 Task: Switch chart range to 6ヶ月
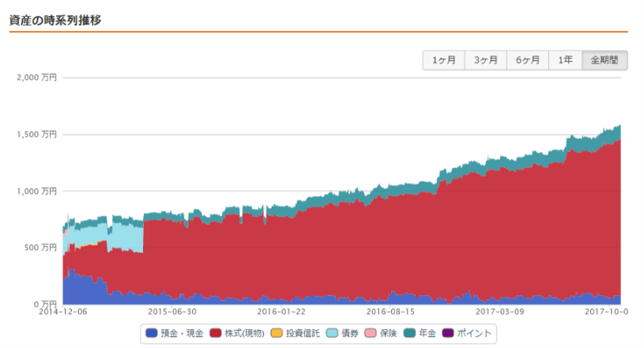pos(527,60)
